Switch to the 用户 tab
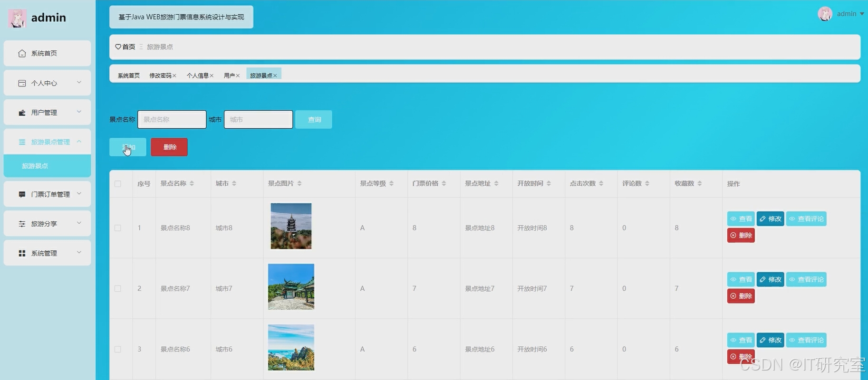The width and height of the screenshot is (868, 380). 229,76
